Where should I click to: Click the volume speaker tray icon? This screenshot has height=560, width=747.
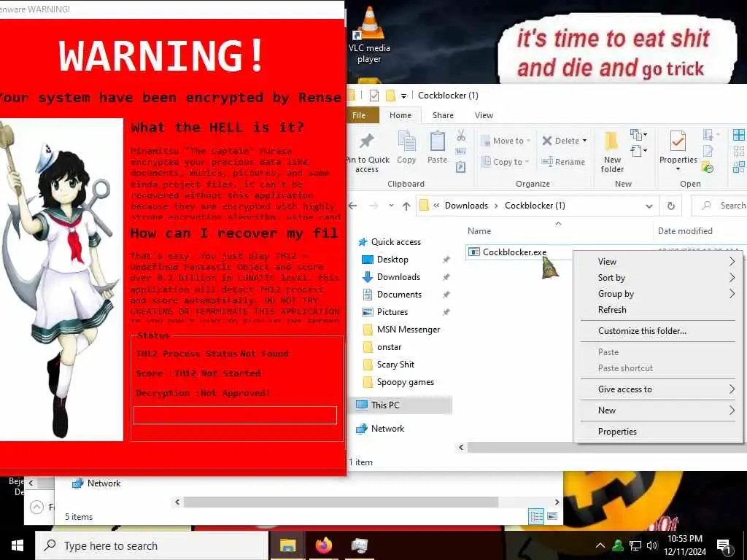point(652,545)
